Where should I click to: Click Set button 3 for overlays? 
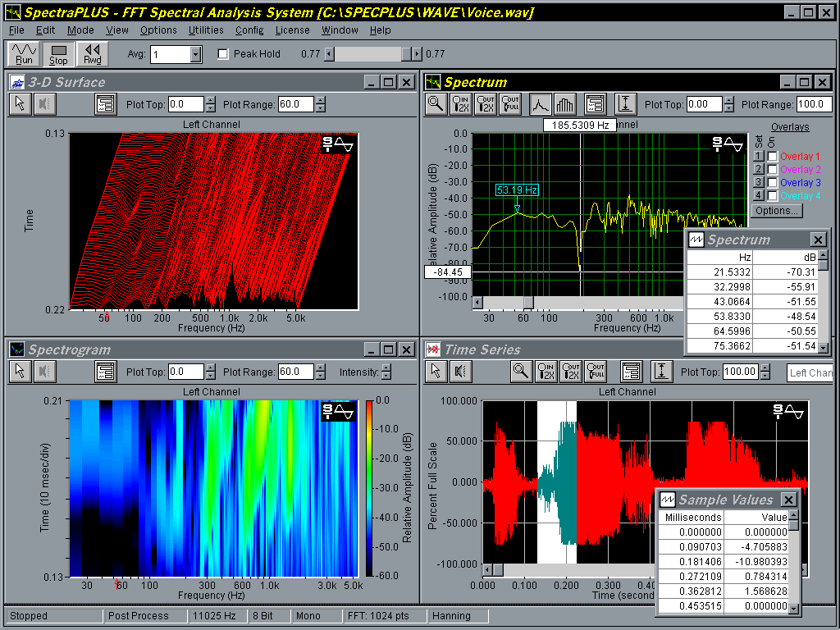[x=759, y=183]
